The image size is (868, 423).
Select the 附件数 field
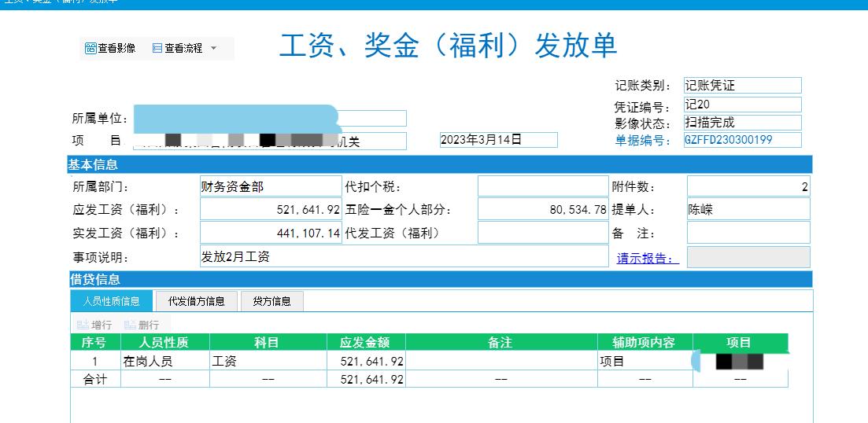[x=748, y=186]
